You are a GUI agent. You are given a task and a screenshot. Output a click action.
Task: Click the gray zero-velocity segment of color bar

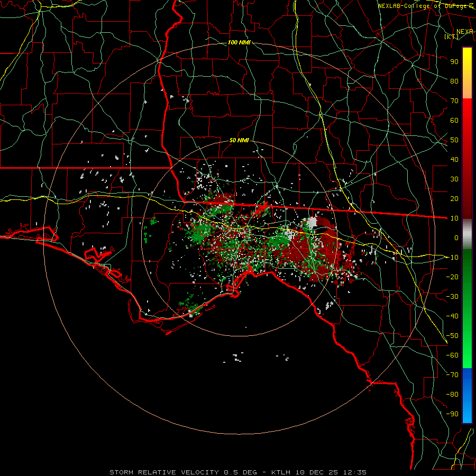(467, 234)
